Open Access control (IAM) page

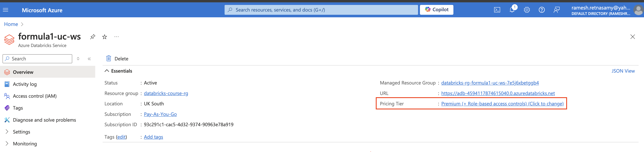[35, 96]
